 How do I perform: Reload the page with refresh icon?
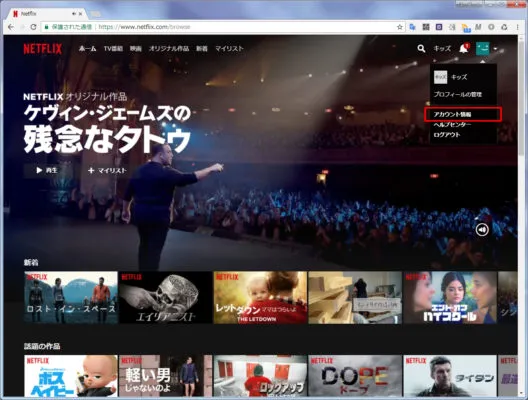click(x=33, y=27)
